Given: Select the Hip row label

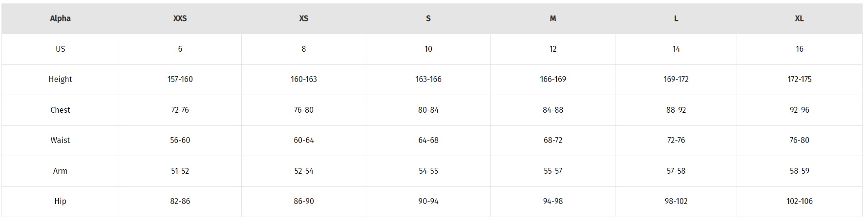Looking at the screenshot, I should [x=60, y=201].
